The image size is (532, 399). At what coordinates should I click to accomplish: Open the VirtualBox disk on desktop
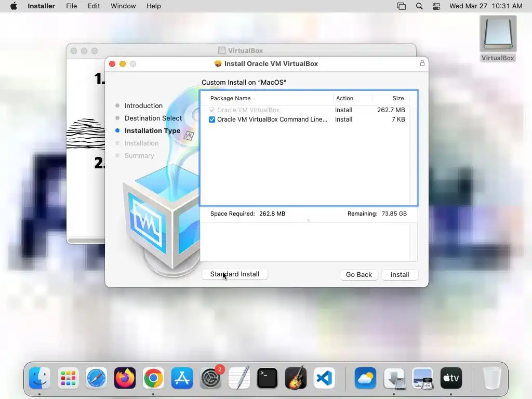click(498, 38)
